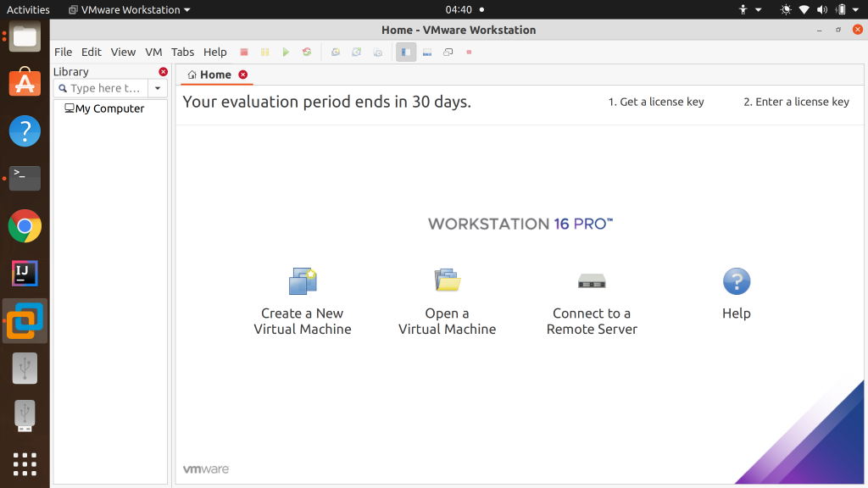
Task: Click the 'Enter a license key' link
Action: coord(796,102)
